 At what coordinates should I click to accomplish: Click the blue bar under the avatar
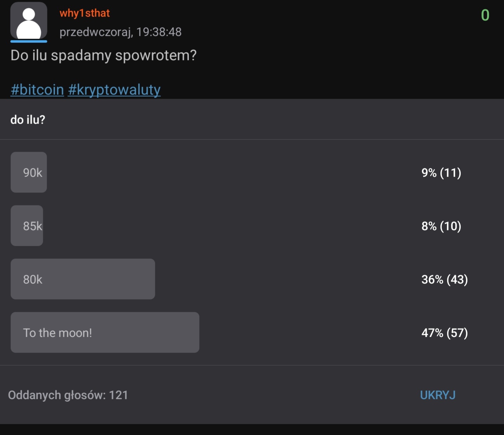(28, 41)
